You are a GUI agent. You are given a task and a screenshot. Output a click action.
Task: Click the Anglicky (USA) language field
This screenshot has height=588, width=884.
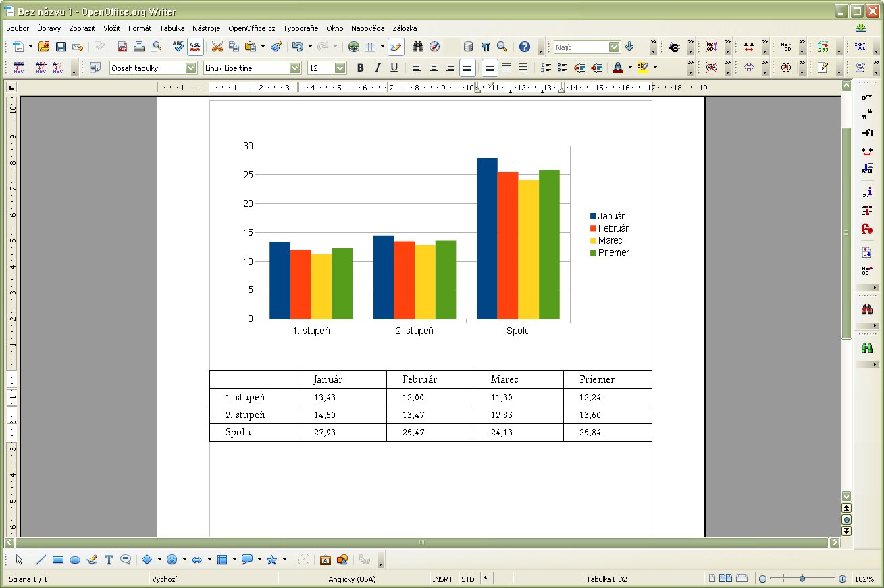[353, 579]
